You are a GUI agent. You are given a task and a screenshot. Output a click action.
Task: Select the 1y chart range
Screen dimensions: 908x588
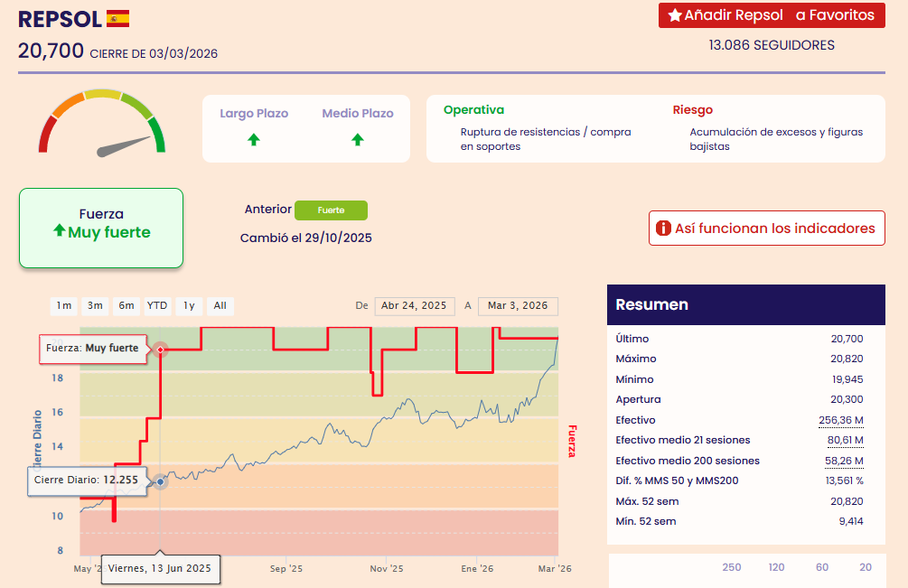[x=189, y=305]
